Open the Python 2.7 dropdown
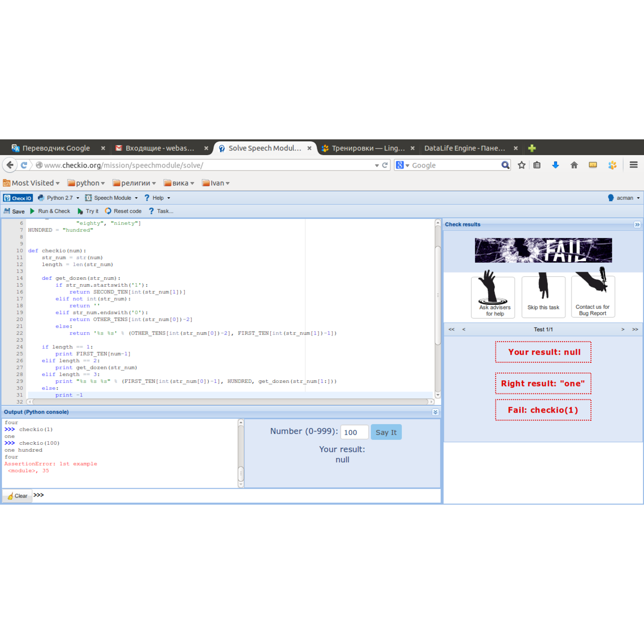The height and width of the screenshot is (644, 644). tap(58, 198)
